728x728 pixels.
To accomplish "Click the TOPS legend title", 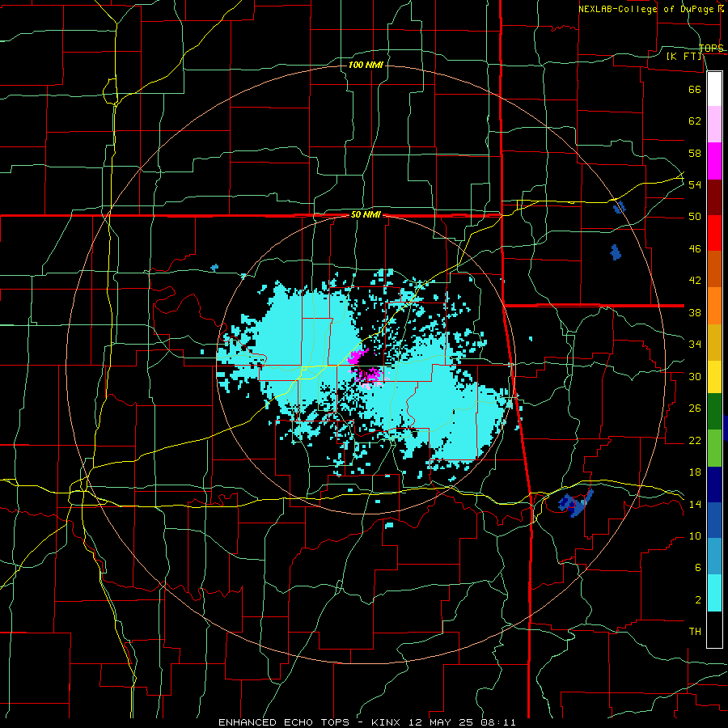I will [711, 49].
